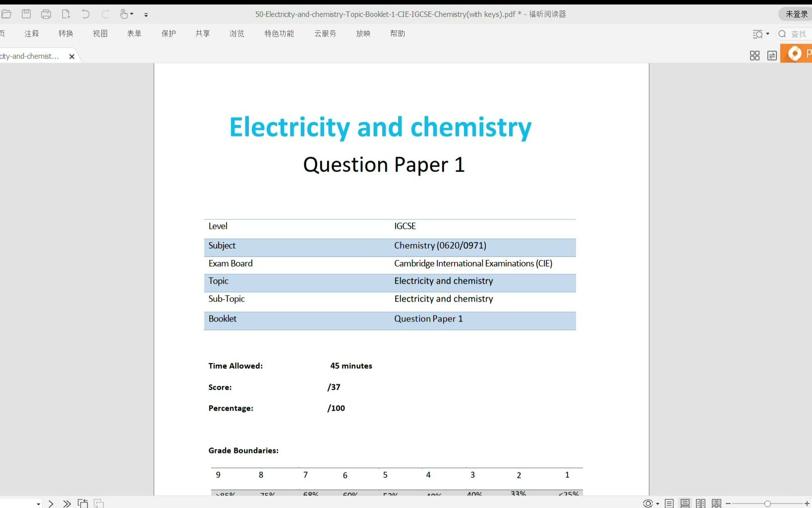The width and height of the screenshot is (812, 508).
Task: Click the 'Booklet' row label
Action: [223, 319]
